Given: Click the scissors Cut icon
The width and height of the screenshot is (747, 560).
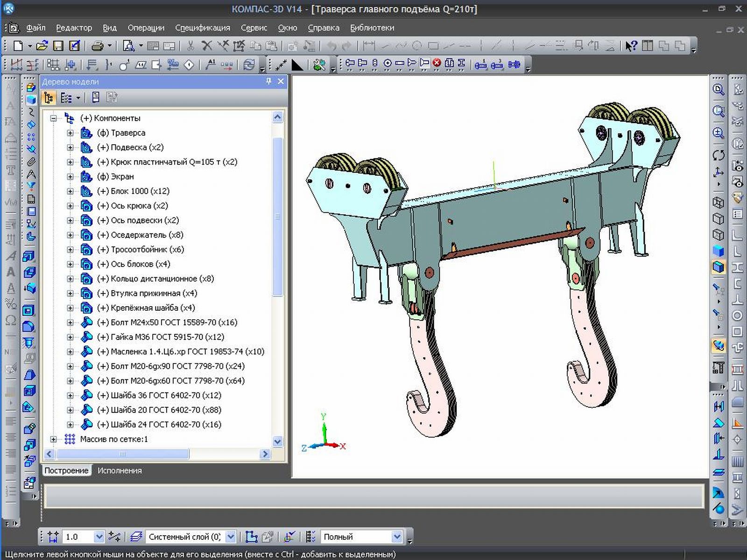Looking at the screenshot, I should (190, 46).
